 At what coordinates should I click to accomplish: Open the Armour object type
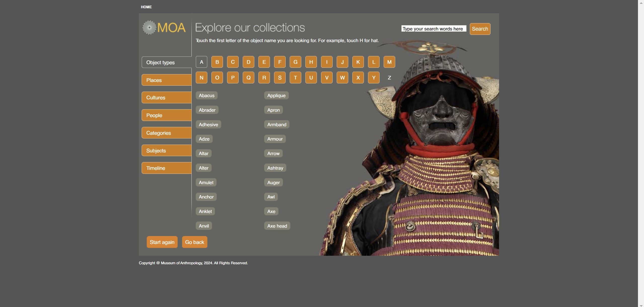point(275,139)
